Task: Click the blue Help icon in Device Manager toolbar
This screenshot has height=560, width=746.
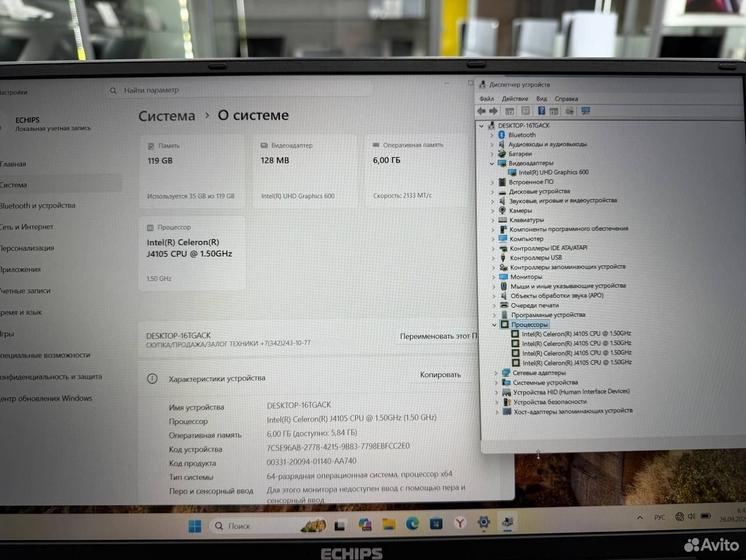Action: pyautogui.click(x=541, y=111)
